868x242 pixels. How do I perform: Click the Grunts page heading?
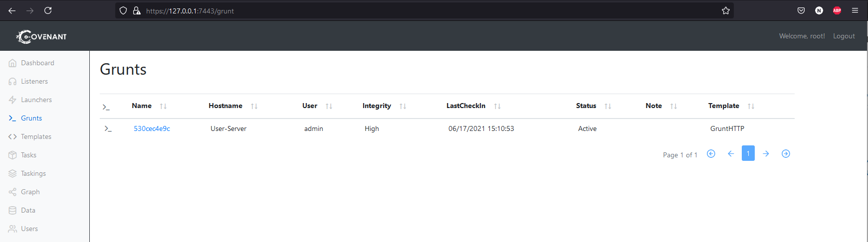[123, 69]
